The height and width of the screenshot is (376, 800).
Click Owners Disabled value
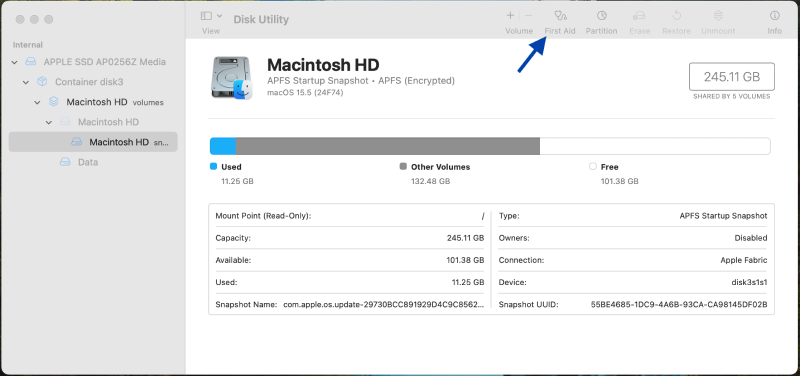point(751,238)
